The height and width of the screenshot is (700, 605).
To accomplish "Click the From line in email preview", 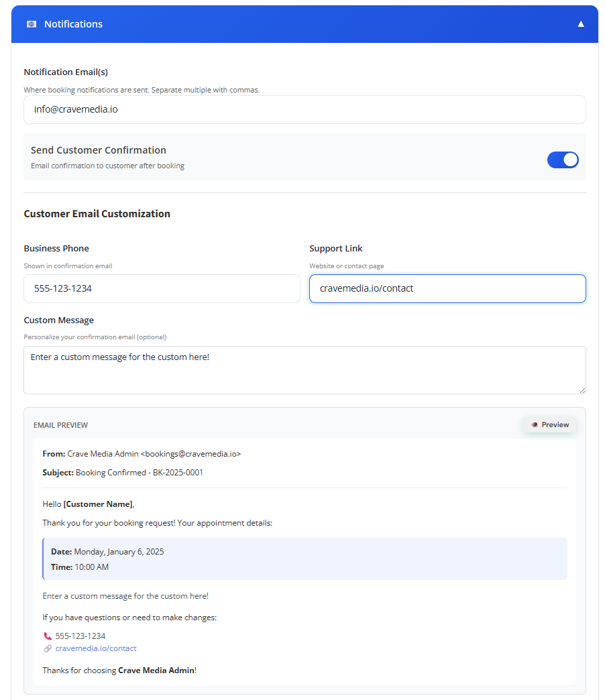I will pos(142,454).
